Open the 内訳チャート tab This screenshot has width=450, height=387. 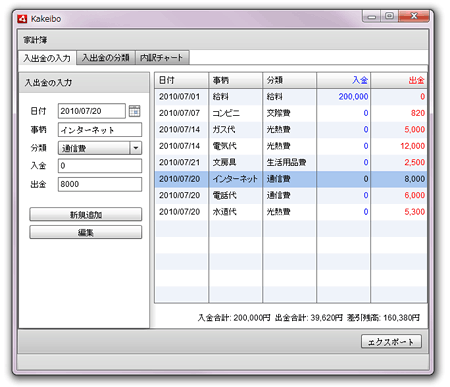[x=162, y=58]
